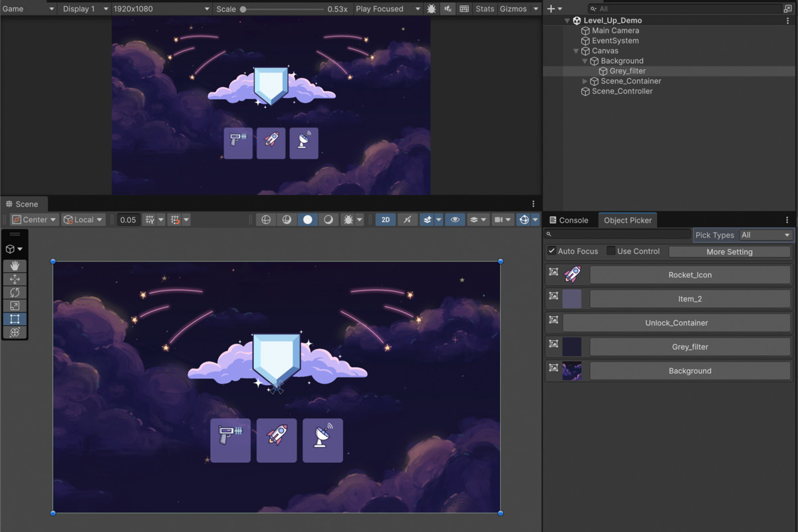
Task: Toggle scene visibility eye icon
Action: pos(455,219)
